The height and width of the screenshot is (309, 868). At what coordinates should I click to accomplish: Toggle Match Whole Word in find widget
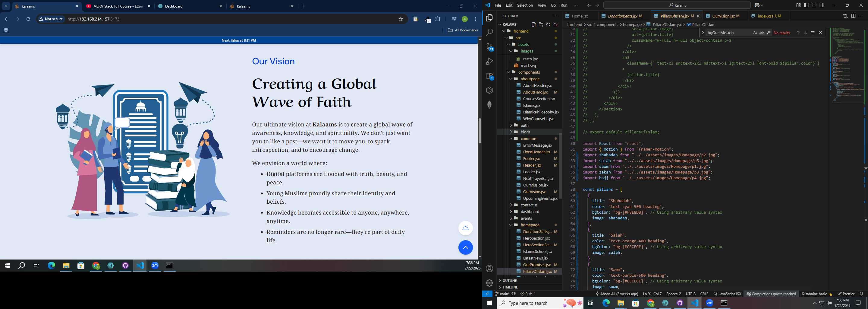[x=762, y=33]
